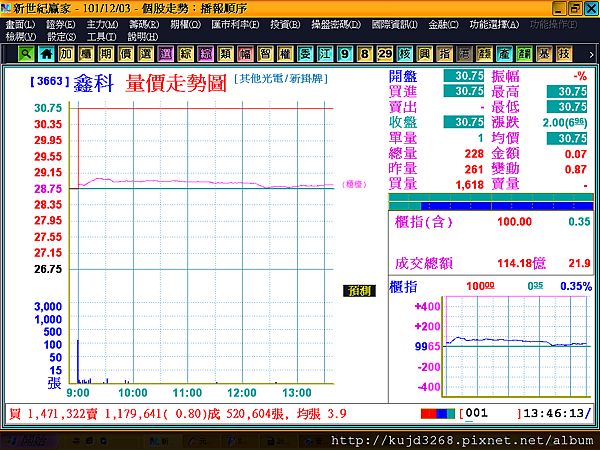Open the 國際資訊(I) menu
Image resolution: width=600 pixels, height=450 pixels.
395,25
